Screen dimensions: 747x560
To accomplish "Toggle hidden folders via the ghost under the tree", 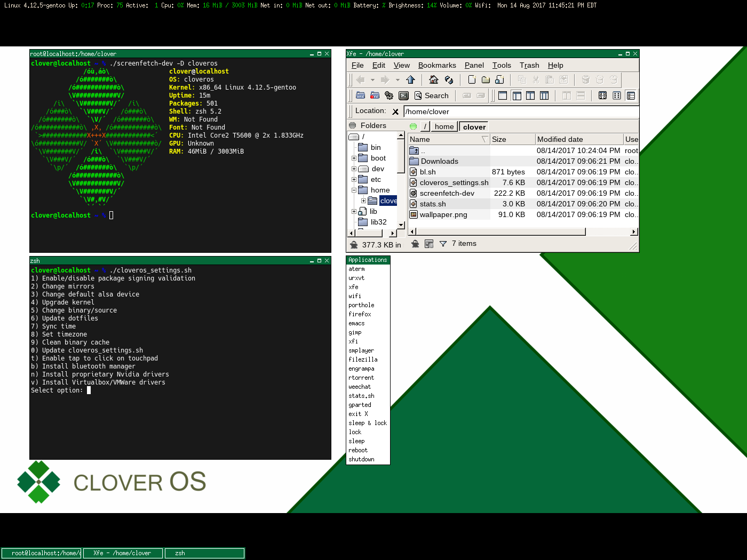I will [x=354, y=245].
